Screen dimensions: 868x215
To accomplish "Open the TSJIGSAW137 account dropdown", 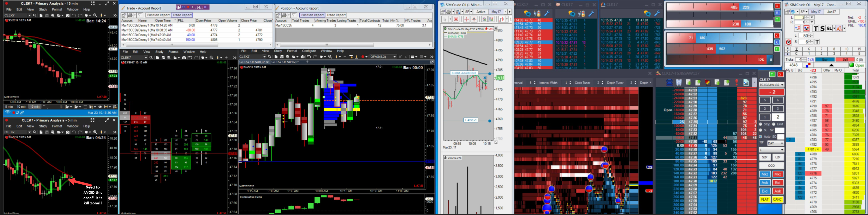I will coord(772,85).
